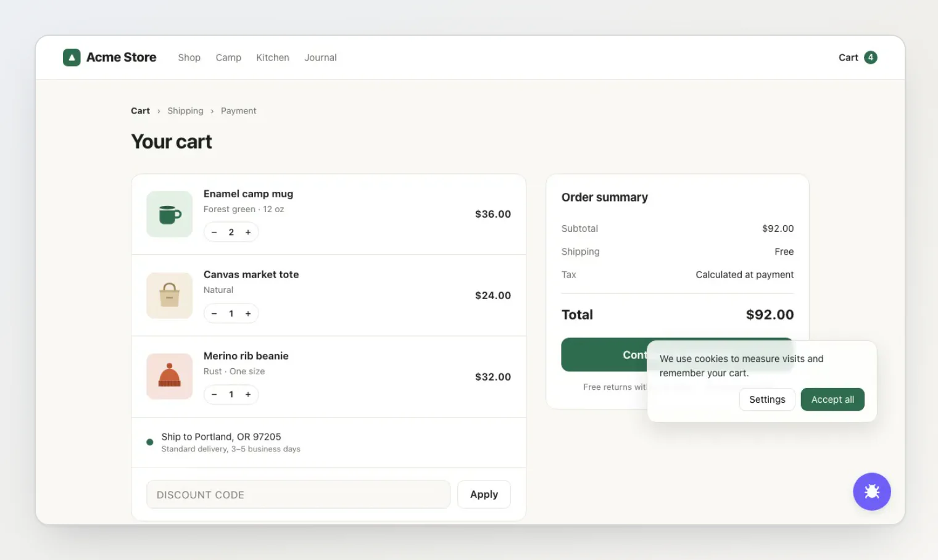
Task: Click the Total $92.00 amount
Action: coord(770,315)
